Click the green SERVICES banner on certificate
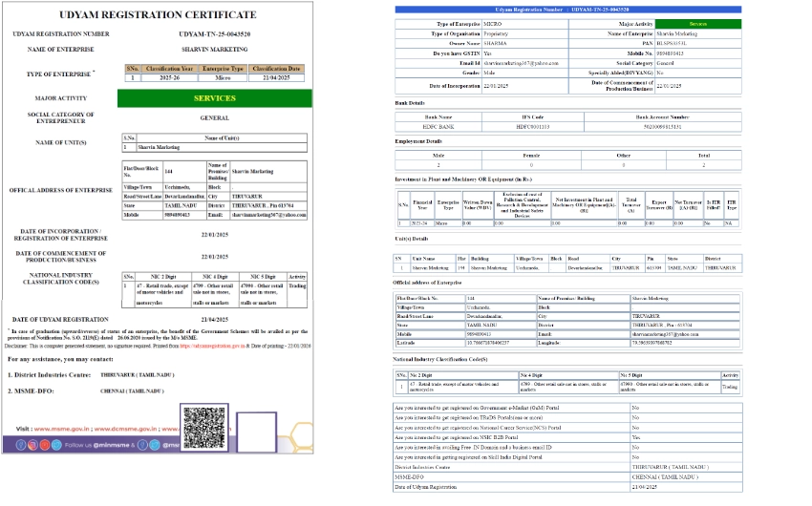The width and height of the screenshot is (812, 506). tap(214, 97)
